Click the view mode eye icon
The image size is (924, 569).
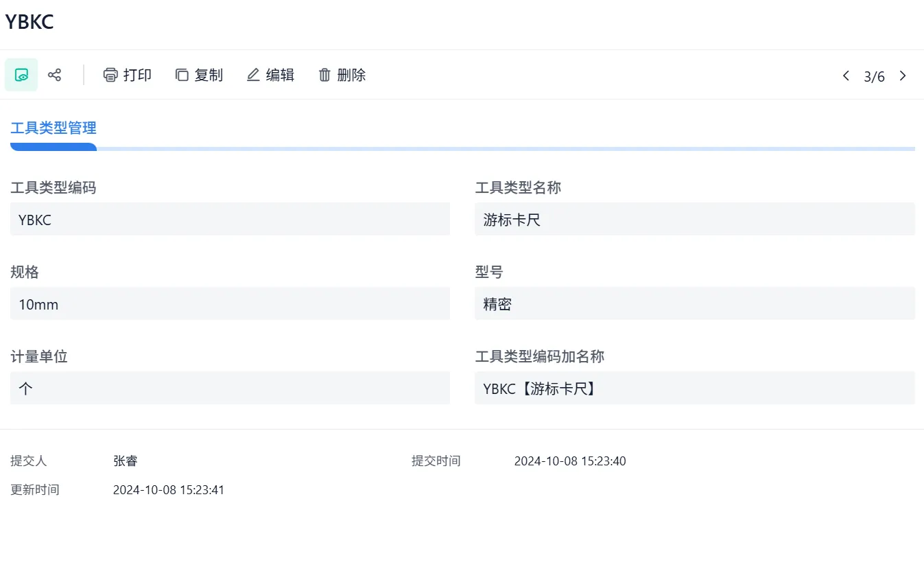coord(21,75)
